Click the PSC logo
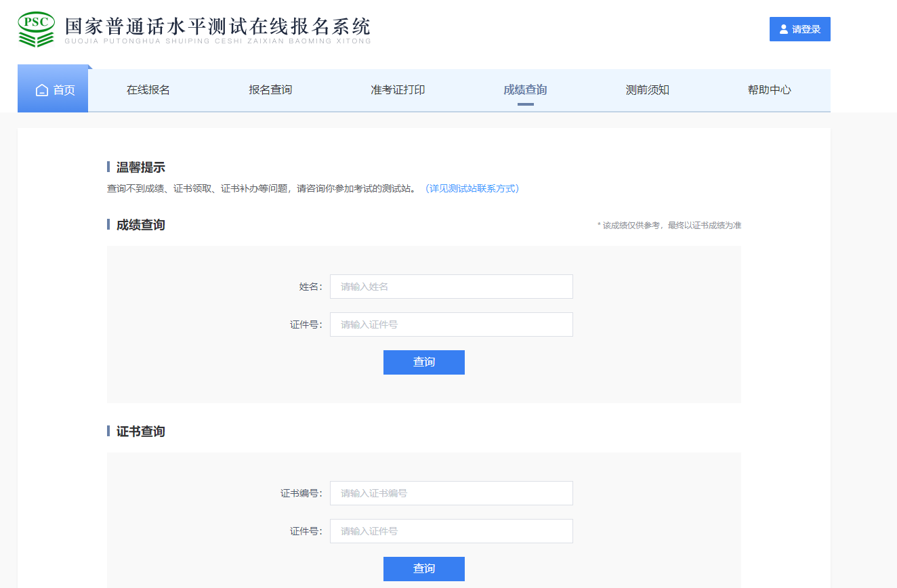The height and width of the screenshot is (588, 897). pyautogui.click(x=36, y=29)
